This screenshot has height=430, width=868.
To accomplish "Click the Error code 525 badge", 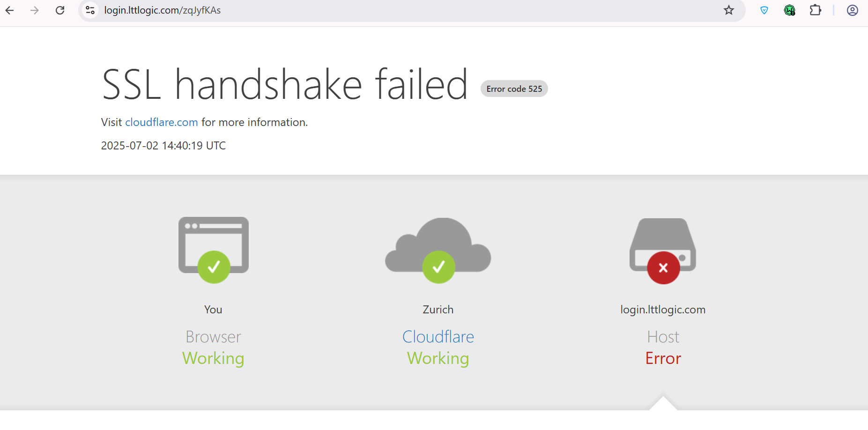I will [x=514, y=89].
